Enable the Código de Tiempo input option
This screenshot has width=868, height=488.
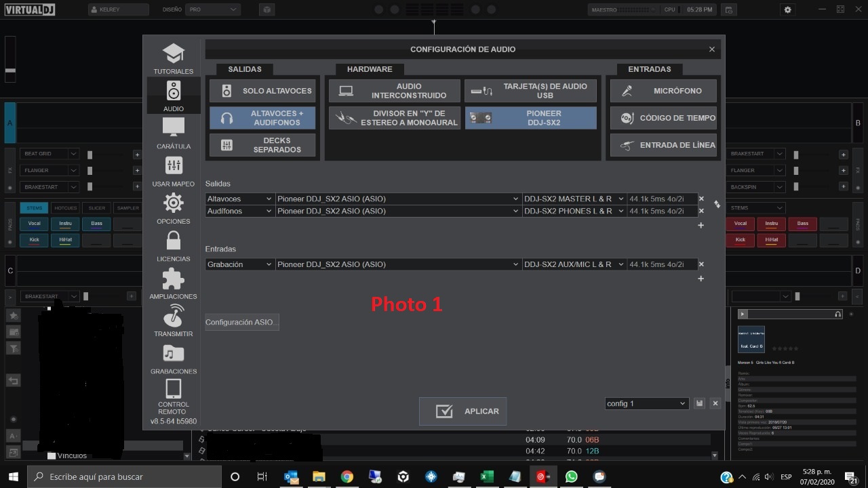coord(663,118)
